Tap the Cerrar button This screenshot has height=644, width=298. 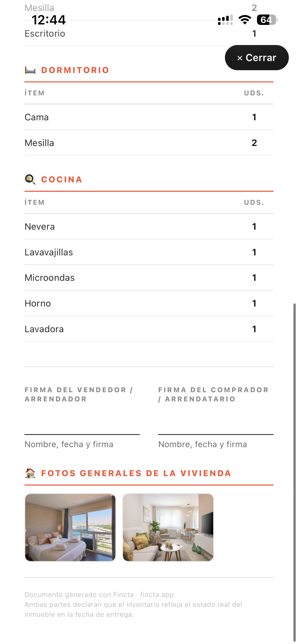click(257, 58)
